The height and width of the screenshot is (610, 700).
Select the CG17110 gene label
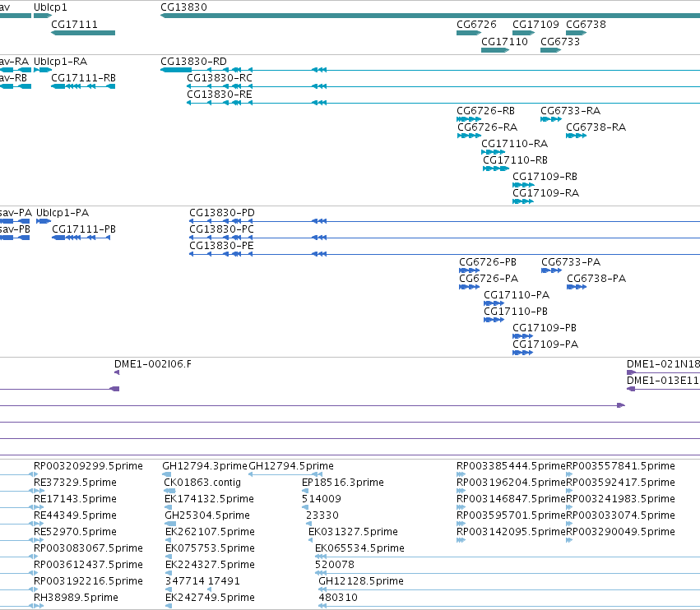[x=504, y=42]
